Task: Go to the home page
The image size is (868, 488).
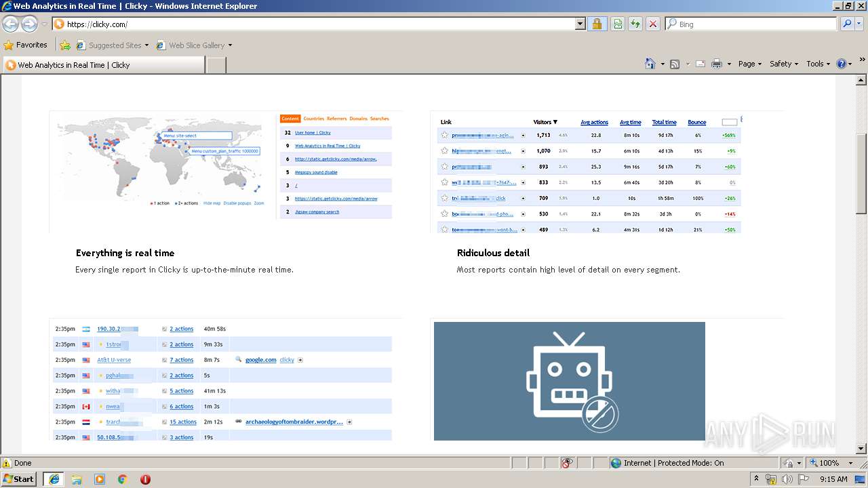Action: tap(650, 64)
